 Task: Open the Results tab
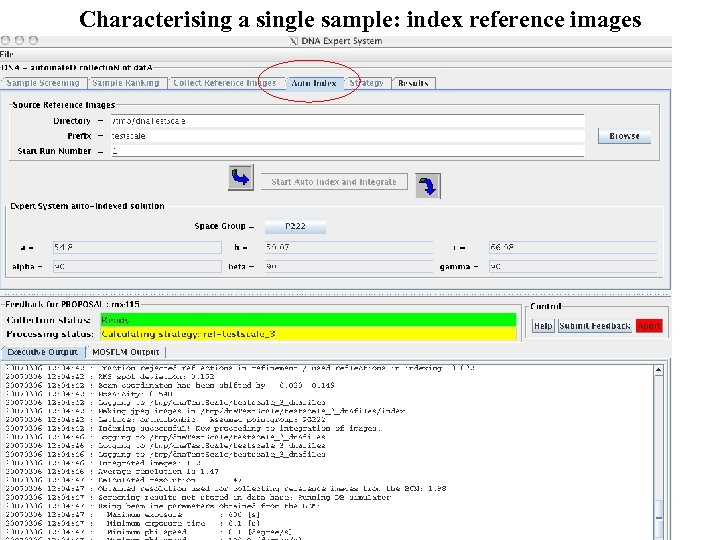click(x=413, y=83)
